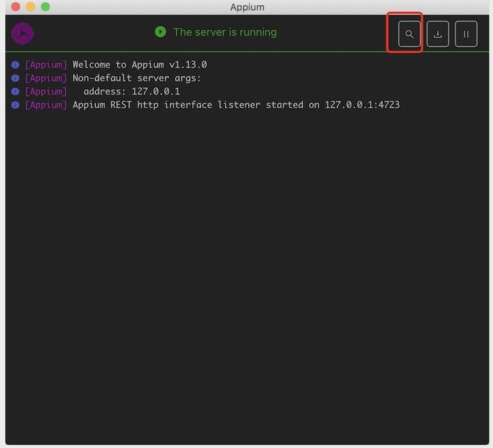493x448 pixels.
Task: Close the Appium window with red button
Action: 16,7
